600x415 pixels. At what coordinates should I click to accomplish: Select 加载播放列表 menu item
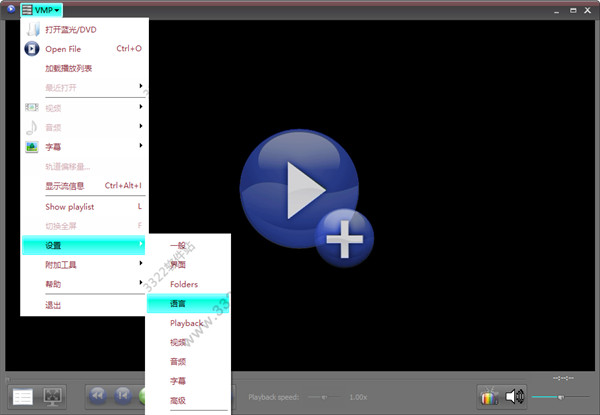(x=84, y=68)
